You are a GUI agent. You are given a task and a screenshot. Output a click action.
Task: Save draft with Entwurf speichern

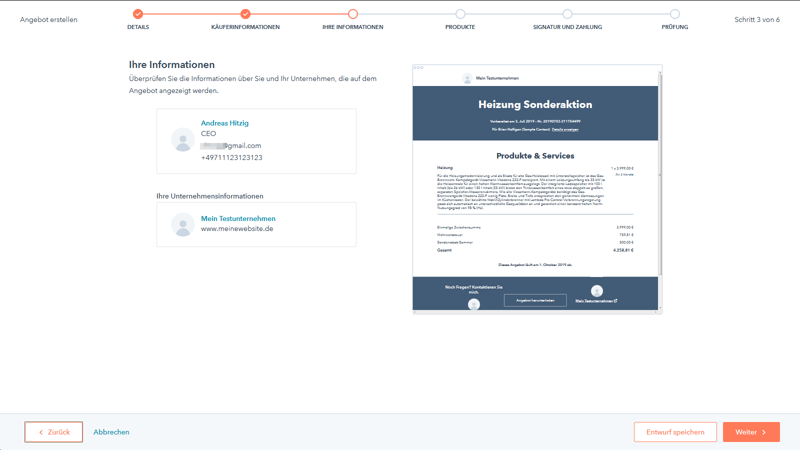tap(675, 432)
